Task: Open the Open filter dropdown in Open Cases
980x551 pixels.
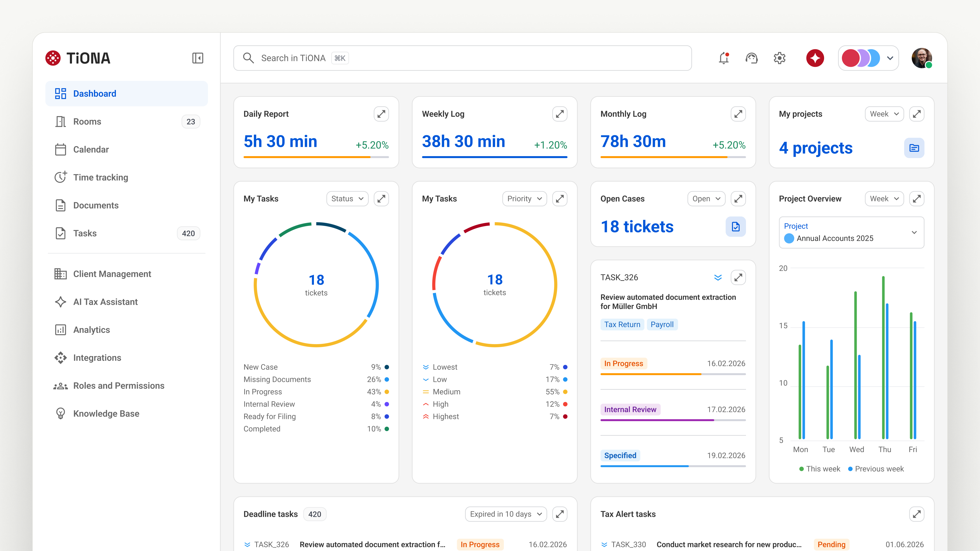Action: (706, 198)
